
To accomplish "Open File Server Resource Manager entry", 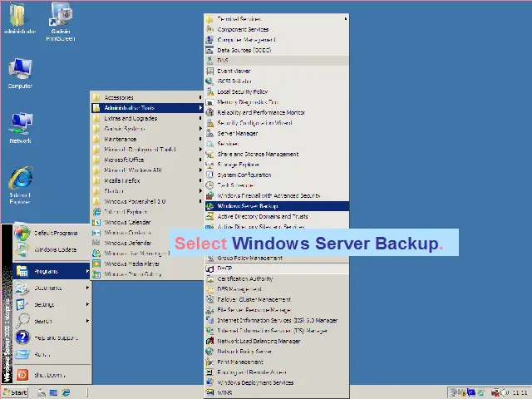I will pos(277,310).
